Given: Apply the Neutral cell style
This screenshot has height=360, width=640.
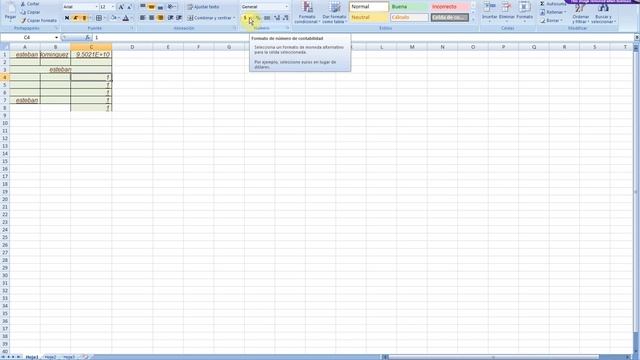Looking at the screenshot, I should tap(369, 18).
